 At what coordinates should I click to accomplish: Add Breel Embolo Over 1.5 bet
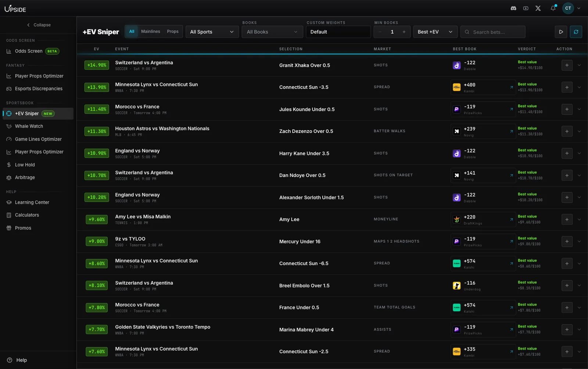click(x=567, y=286)
